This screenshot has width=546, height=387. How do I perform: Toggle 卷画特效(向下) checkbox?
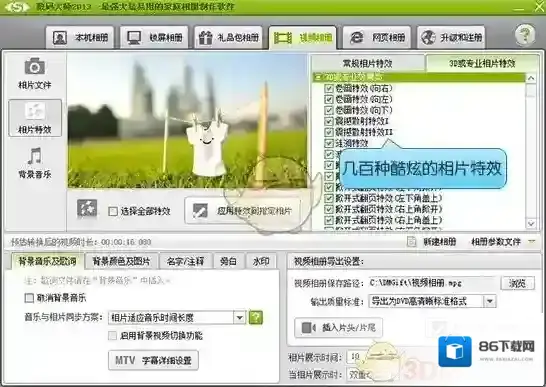328,110
